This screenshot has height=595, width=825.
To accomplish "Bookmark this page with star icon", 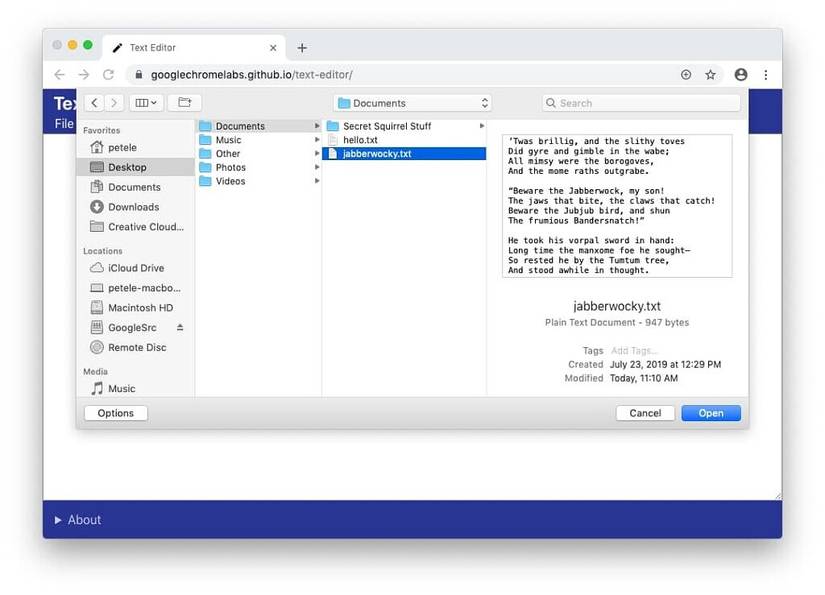I will pyautogui.click(x=710, y=75).
